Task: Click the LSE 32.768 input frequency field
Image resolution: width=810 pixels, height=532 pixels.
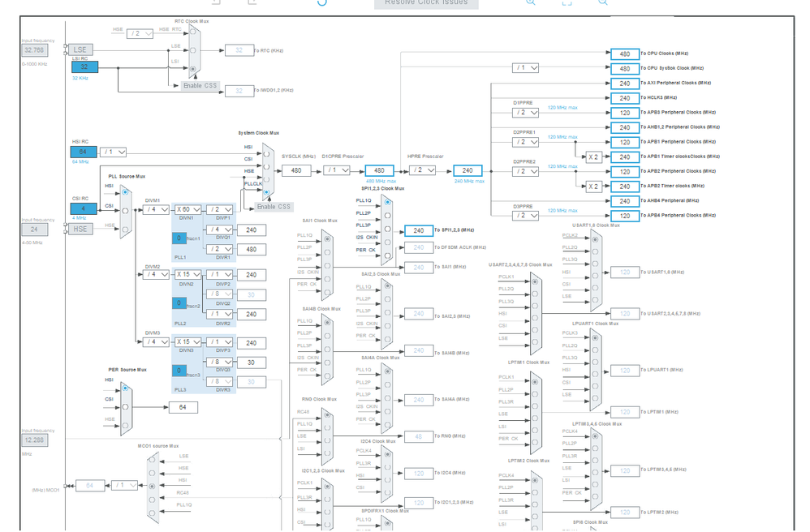Action: pos(35,50)
